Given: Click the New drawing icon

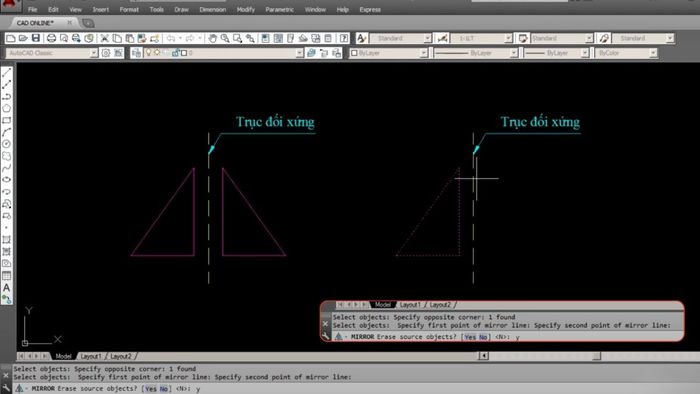Looking at the screenshot, I should point(10,38).
